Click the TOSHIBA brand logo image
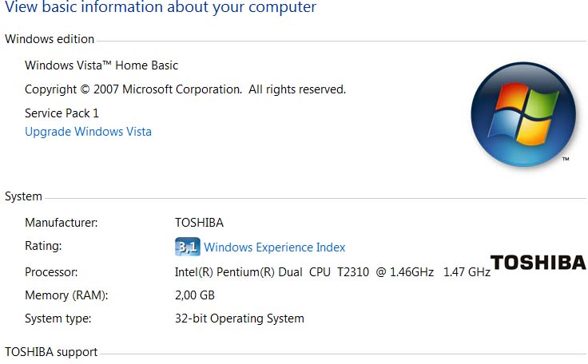588x364 pixels. (x=538, y=263)
